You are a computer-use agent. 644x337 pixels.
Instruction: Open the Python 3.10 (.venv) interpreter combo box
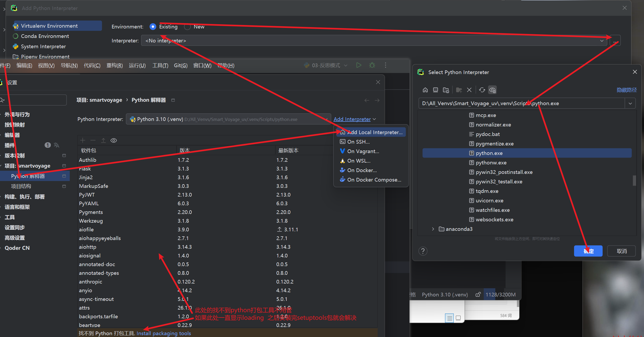pyautogui.click(x=228, y=119)
